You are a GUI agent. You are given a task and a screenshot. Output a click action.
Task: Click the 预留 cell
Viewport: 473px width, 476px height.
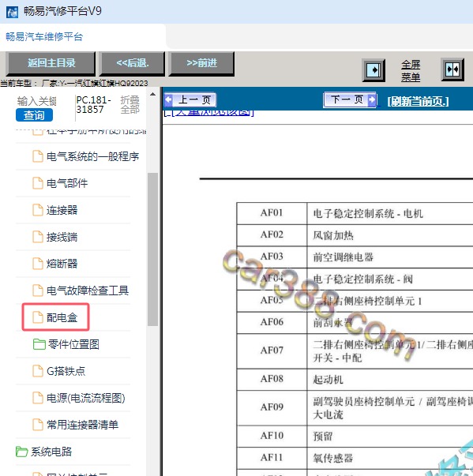point(390,437)
